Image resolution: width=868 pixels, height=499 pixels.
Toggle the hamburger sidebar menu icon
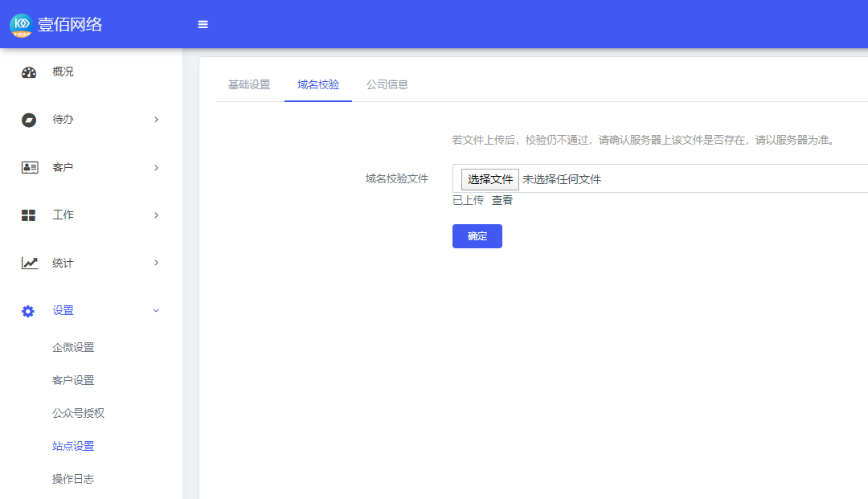point(203,24)
